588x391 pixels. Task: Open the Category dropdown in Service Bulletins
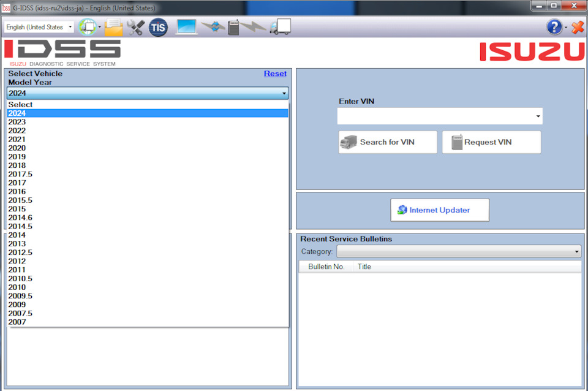(577, 252)
